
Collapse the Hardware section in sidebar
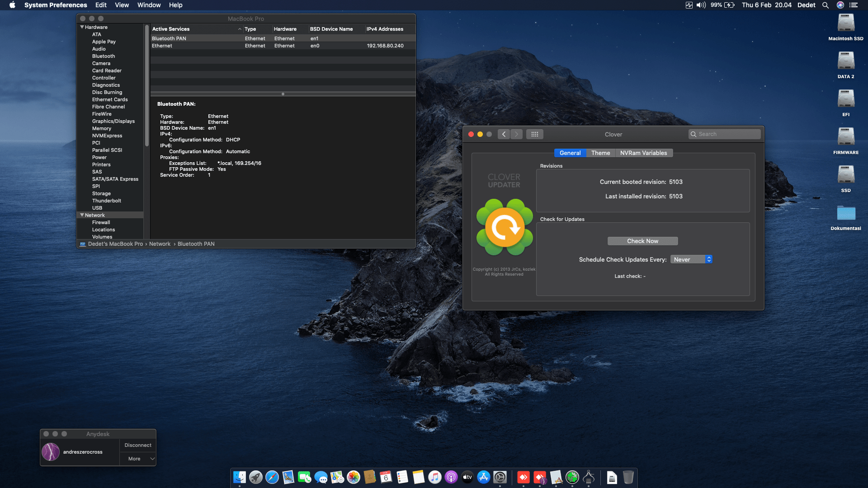(82, 27)
